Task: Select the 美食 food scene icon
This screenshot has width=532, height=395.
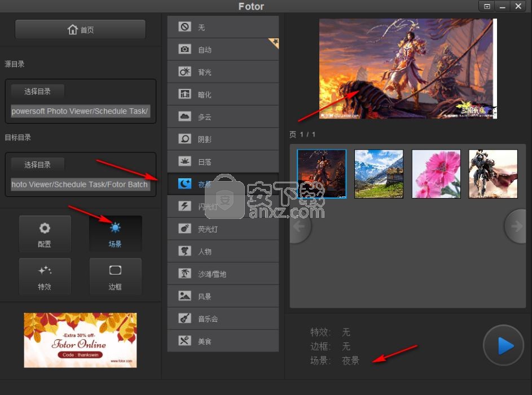Action: pyautogui.click(x=184, y=341)
